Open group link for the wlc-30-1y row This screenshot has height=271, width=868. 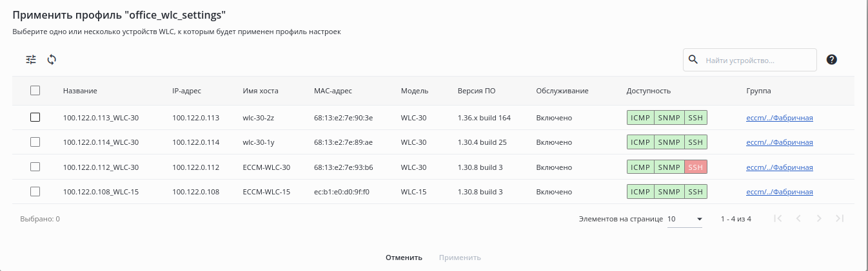coord(779,142)
